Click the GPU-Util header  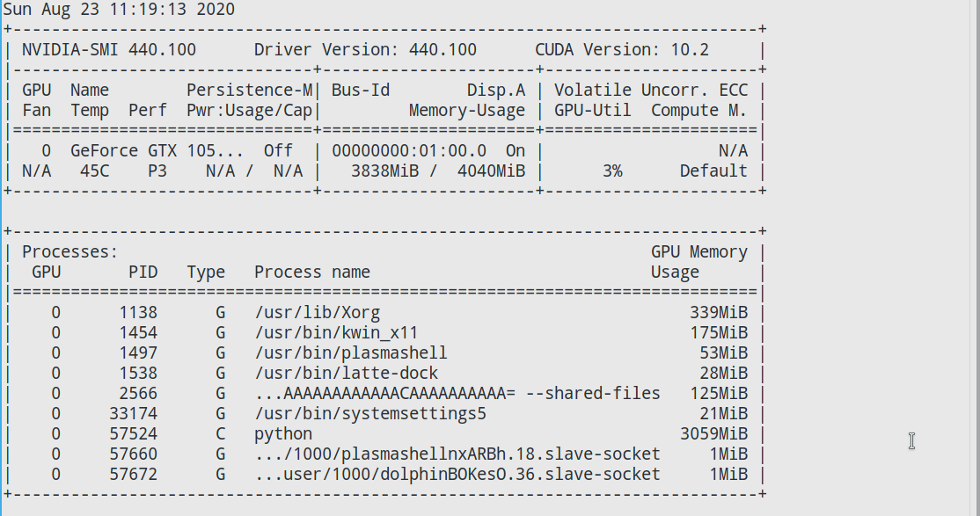point(593,111)
